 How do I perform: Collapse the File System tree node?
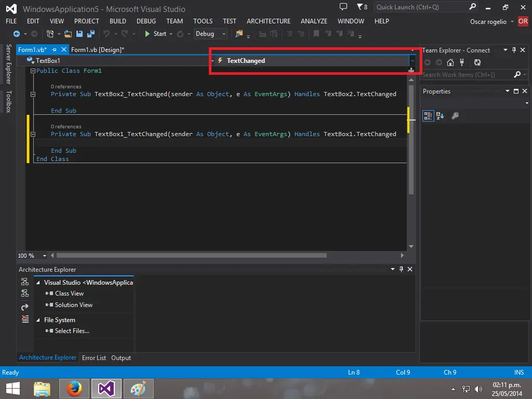point(38,320)
